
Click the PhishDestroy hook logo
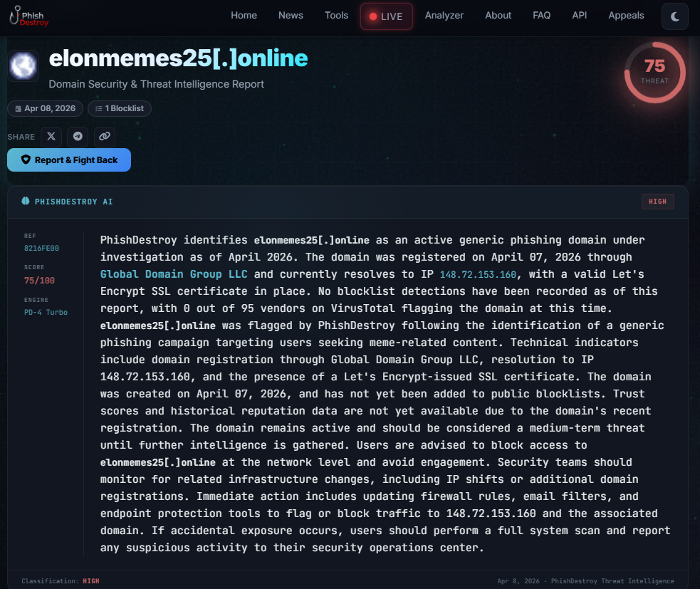[x=28, y=16]
